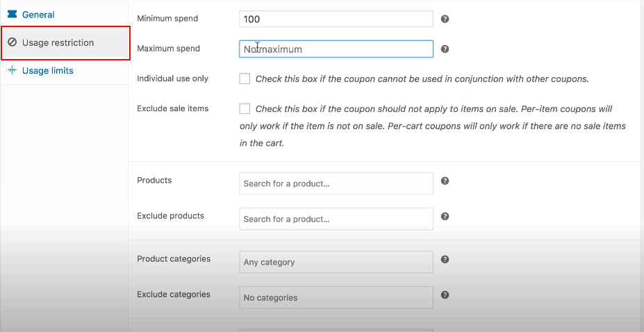
Task: Switch to the General tab
Action: click(x=38, y=15)
